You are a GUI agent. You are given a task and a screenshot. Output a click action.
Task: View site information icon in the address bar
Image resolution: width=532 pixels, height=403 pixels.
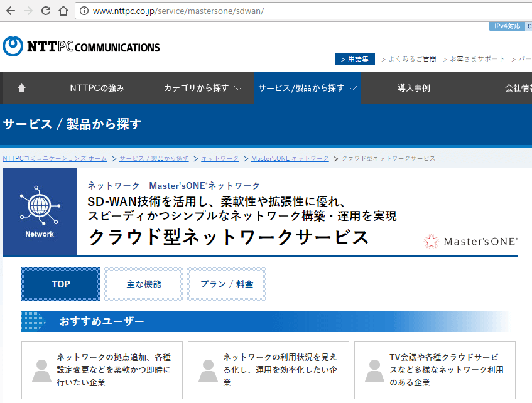(x=83, y=11)
